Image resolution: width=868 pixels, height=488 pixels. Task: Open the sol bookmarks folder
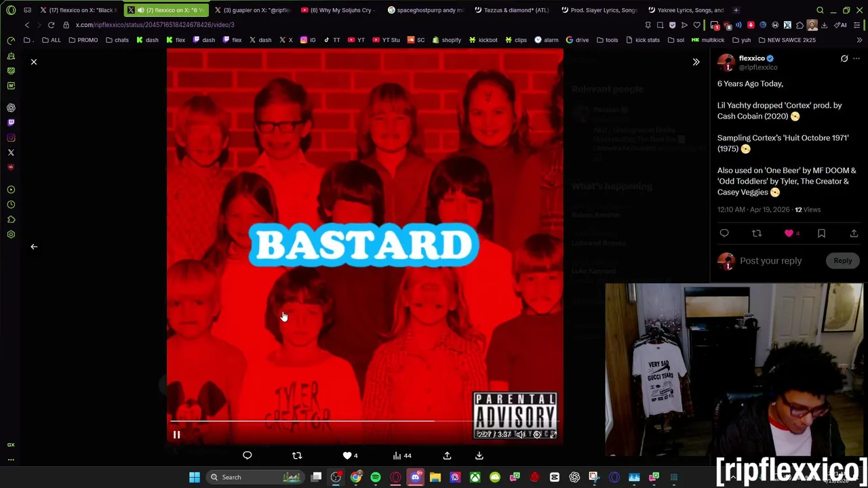[675, 40]
